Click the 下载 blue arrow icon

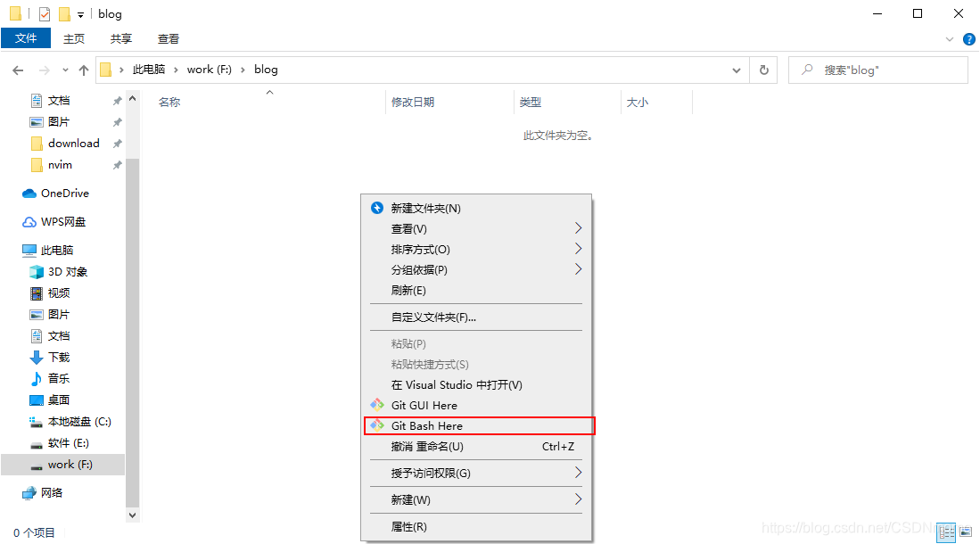pos(37,358)
